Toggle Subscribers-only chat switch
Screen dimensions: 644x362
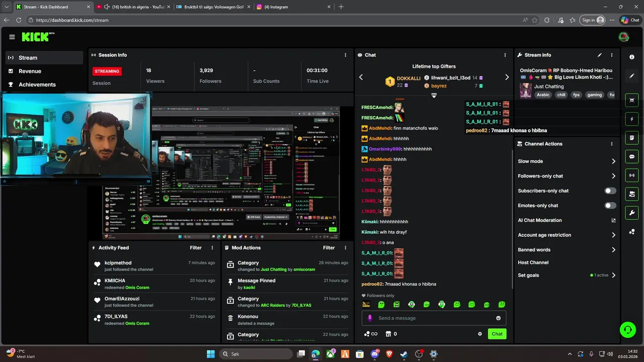[610, 191]
